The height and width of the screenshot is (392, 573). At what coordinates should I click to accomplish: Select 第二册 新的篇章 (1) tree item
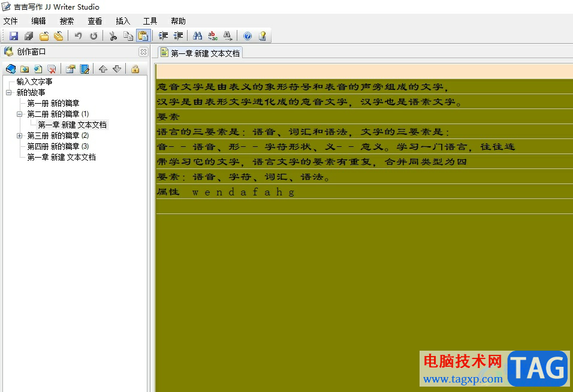[58, 114]
